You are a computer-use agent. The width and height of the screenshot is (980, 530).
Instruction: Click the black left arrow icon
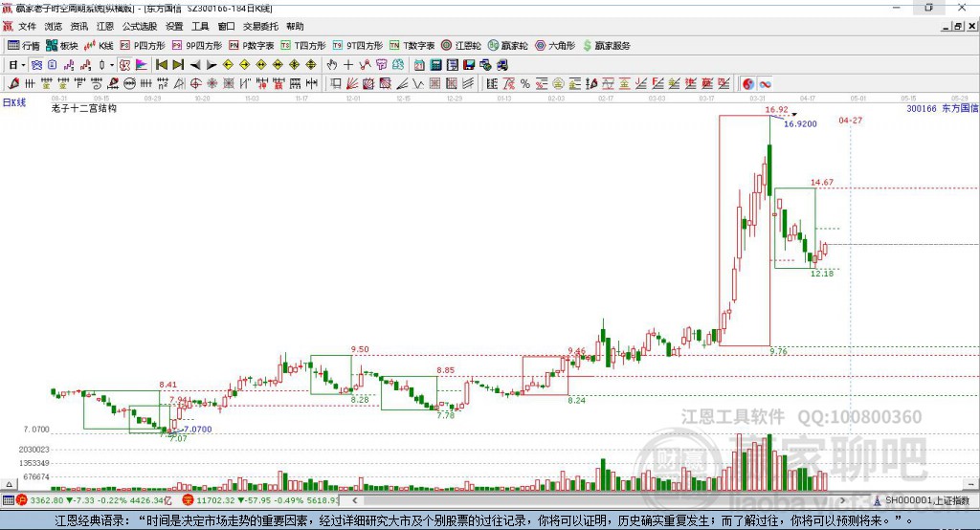coord(195,65)
